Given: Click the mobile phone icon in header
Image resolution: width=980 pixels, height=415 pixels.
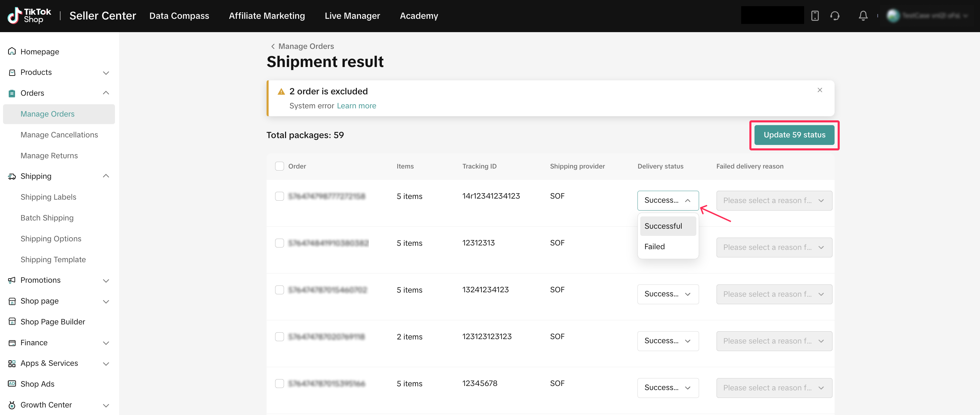Looking at the screenshot, I should 814,16.
